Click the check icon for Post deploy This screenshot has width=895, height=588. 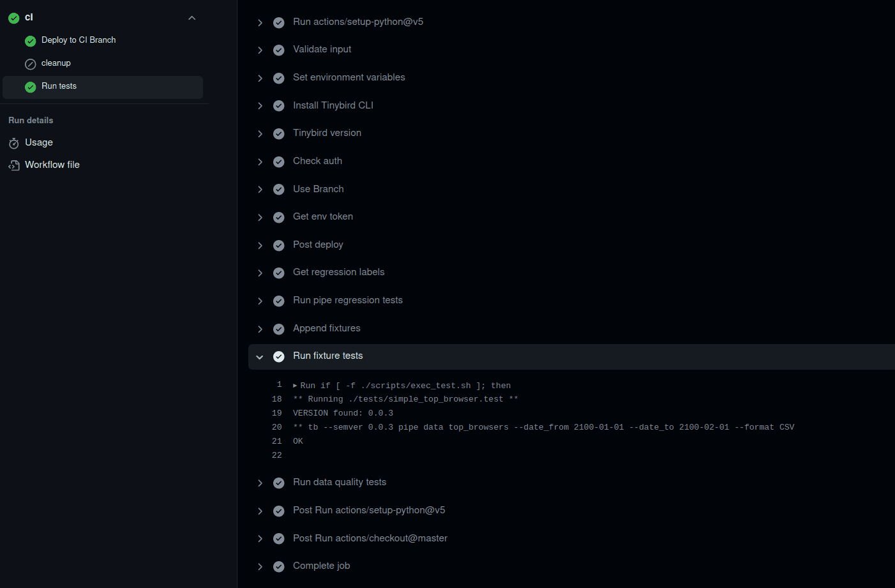point(279,245)
